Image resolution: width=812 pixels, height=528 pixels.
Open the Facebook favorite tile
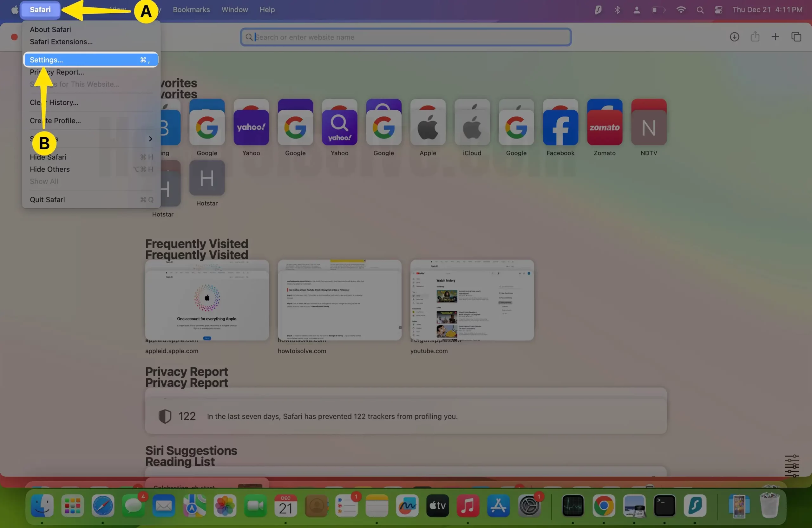click(x=560, y=127)
